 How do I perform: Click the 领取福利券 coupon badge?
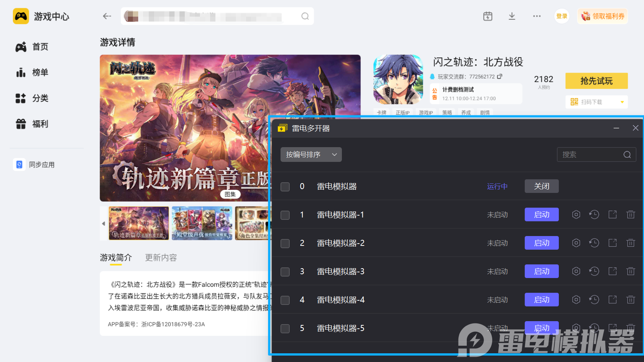(602, 16)
